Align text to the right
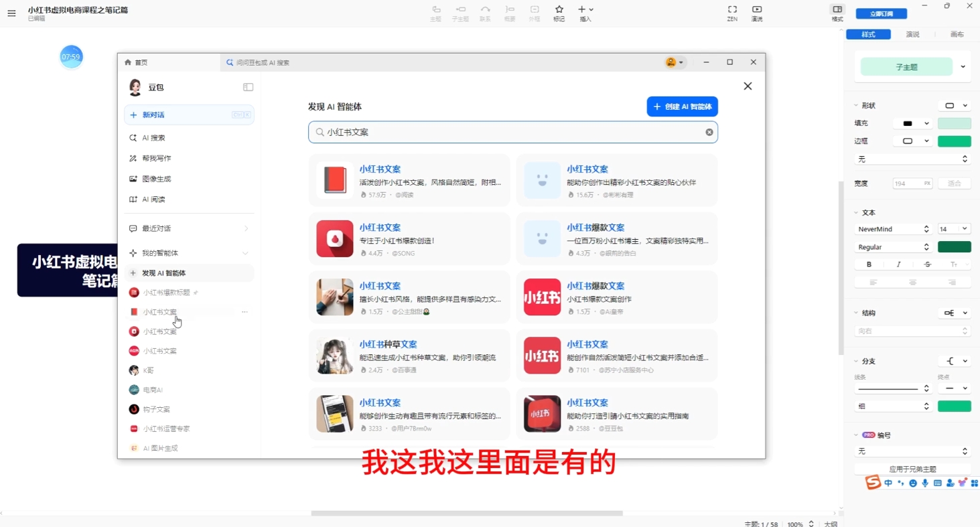Screen dimensions: 980x527 click(952, 283)
